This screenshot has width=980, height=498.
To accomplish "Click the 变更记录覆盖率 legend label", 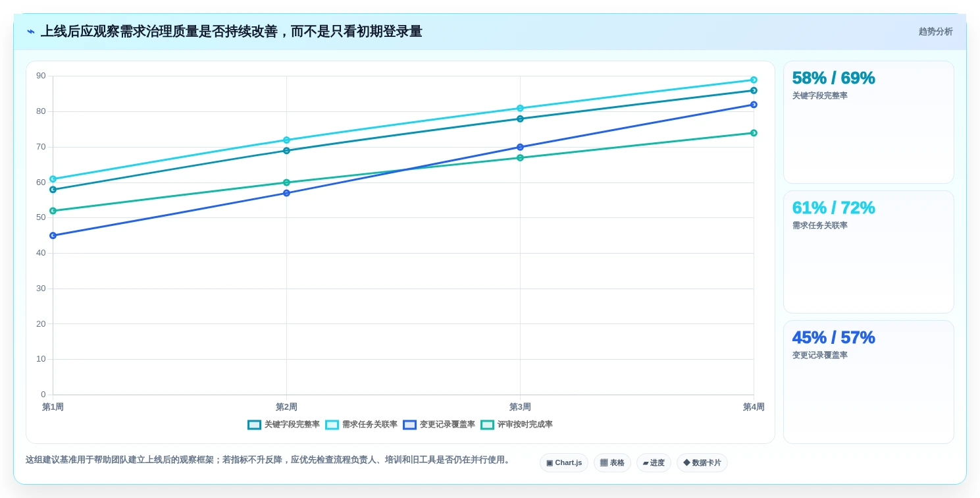I will click(448, 425).
